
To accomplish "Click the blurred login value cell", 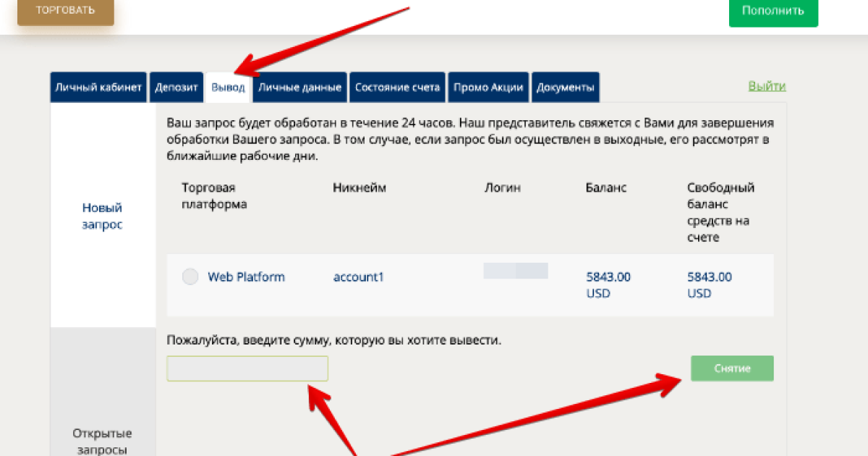I will tap(516, 271).
